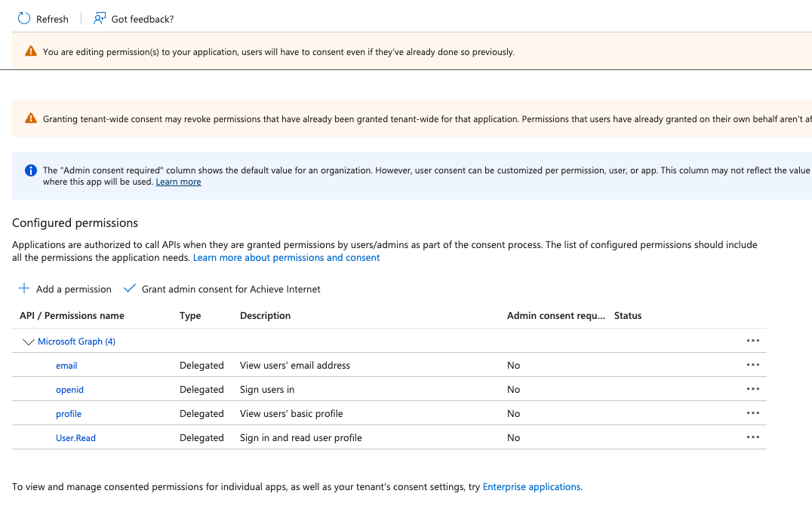812x518 pixels.
Task: Open the User.Read permission link
Action: [x=75, y=438]
